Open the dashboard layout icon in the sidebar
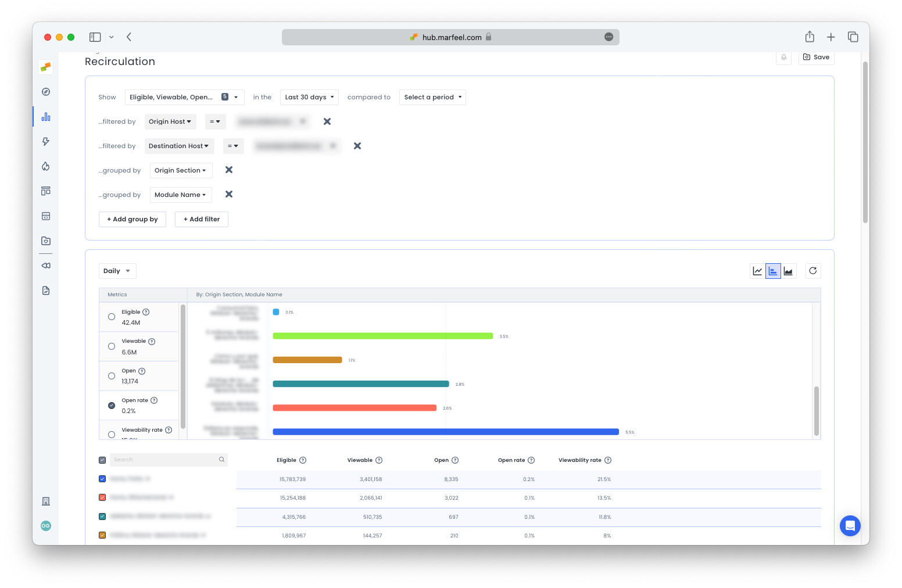 click(45, 191)
